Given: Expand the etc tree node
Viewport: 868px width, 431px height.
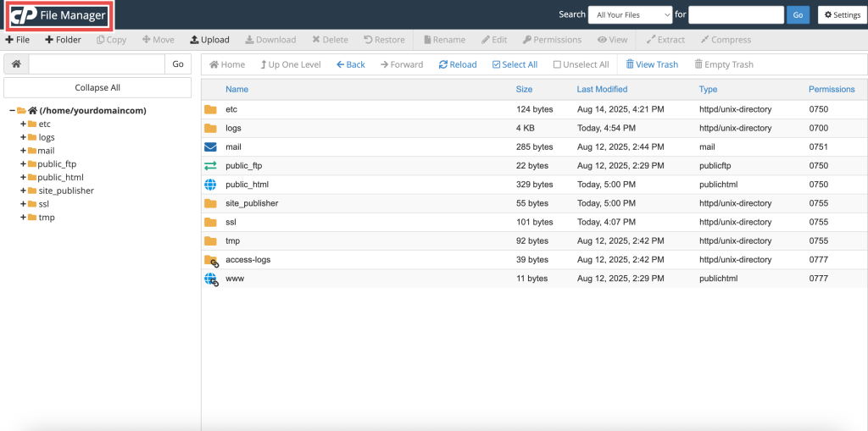Looking at the screenshot, I should pos(23,124).
